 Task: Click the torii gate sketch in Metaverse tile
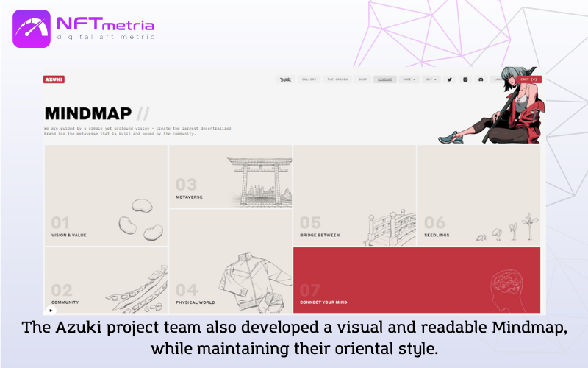tap(260, 182)
